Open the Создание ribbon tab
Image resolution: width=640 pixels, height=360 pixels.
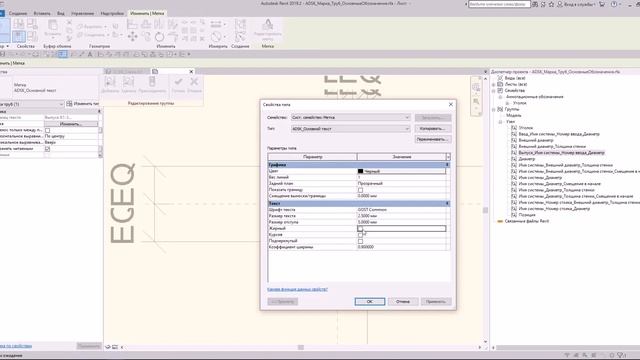(x=18, y=13)
